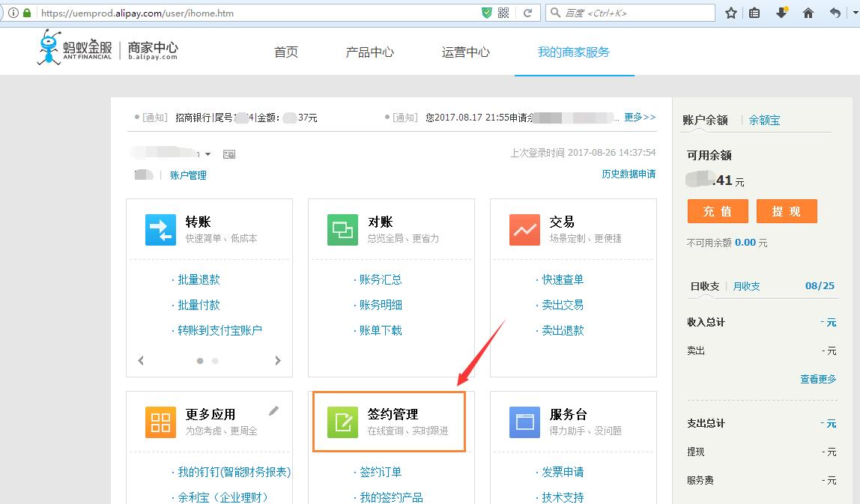
Task: Open the 余额宝 tab
Action: point(764,120)
